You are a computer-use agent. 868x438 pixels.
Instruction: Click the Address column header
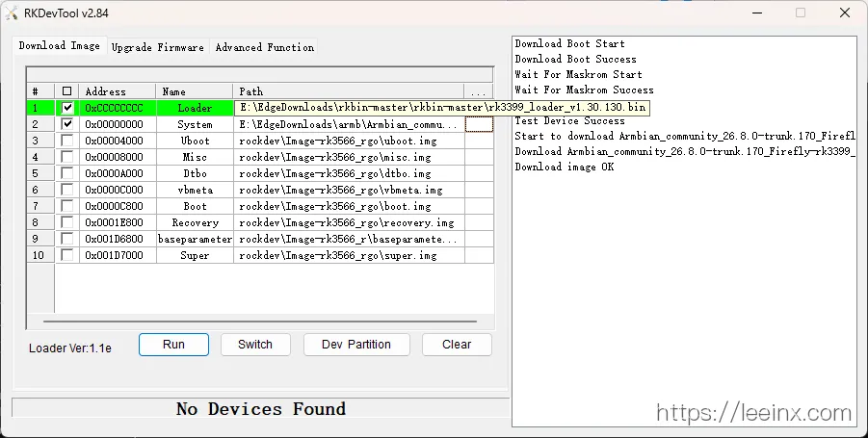point(118,91)
